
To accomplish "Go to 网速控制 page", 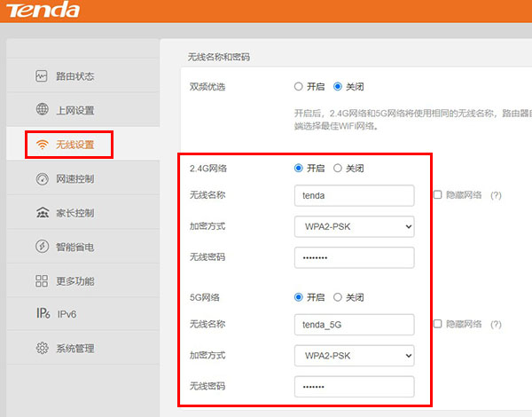I will click(83, 178).
